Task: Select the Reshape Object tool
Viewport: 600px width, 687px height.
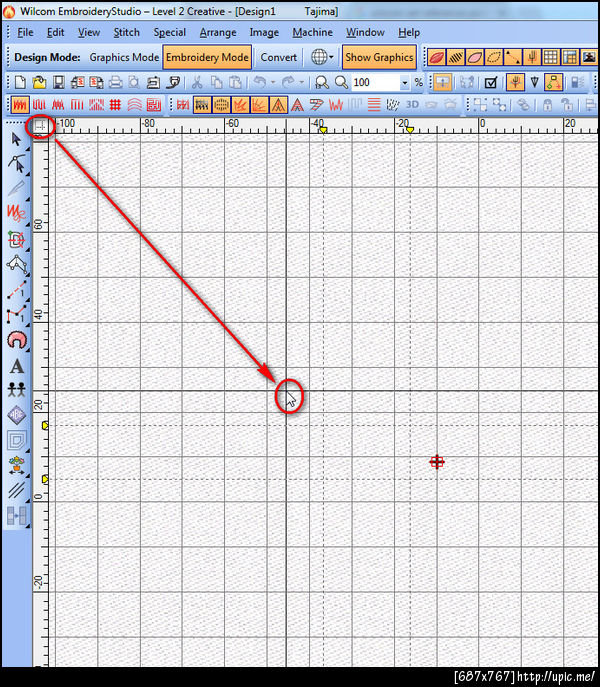Action: coord(17,164)
